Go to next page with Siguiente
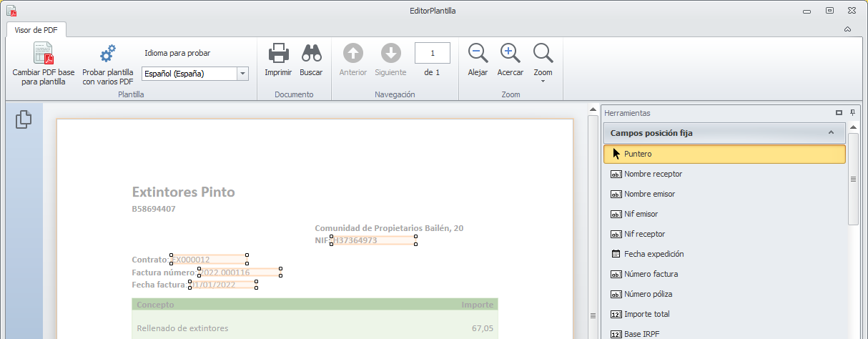This screenshot has height=339, width=868. 390,60
